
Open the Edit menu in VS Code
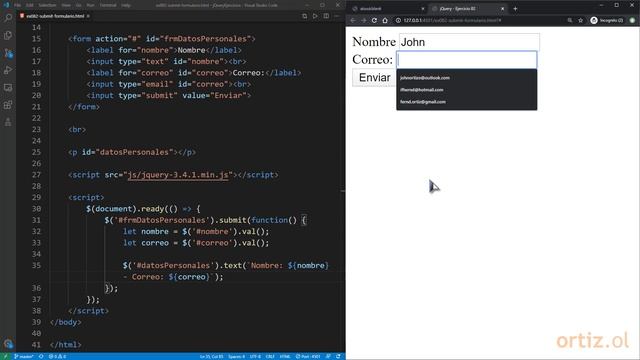(29, 5)
